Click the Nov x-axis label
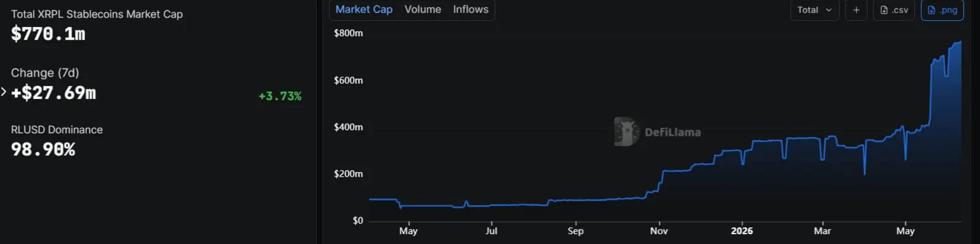The height and width of the screenshot is (244, 980). coord(659,231)
